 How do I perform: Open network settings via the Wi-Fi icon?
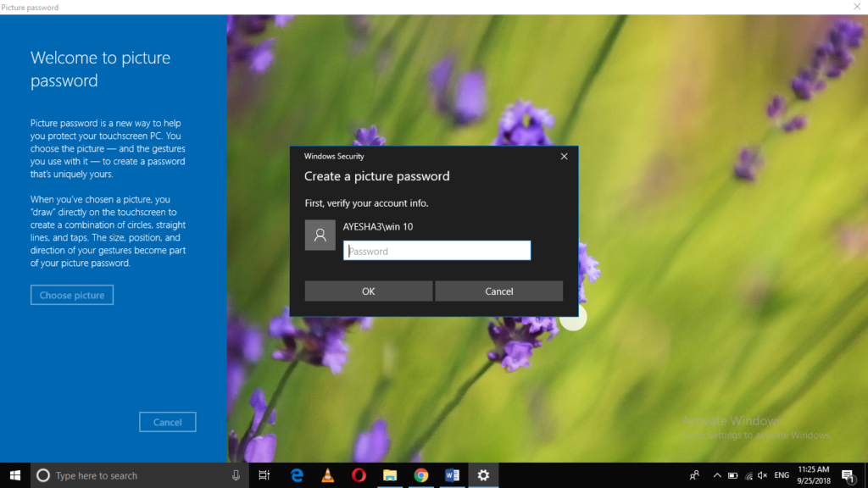748,475
